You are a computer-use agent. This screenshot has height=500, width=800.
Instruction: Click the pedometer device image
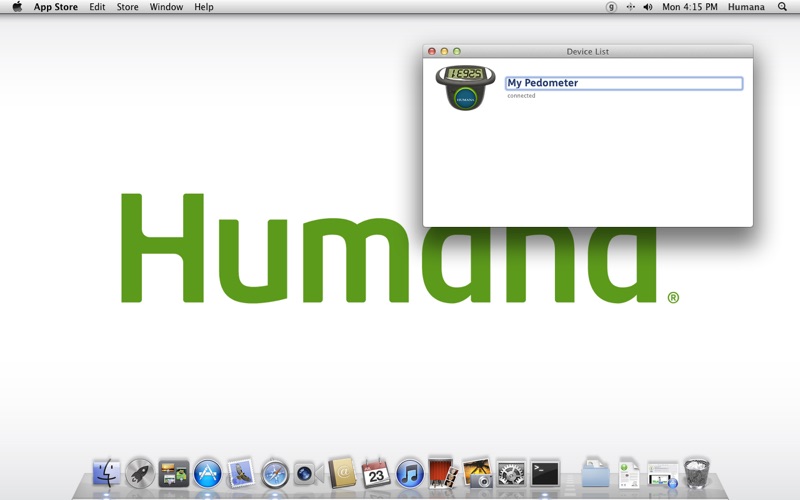click(x=465, y=87)
